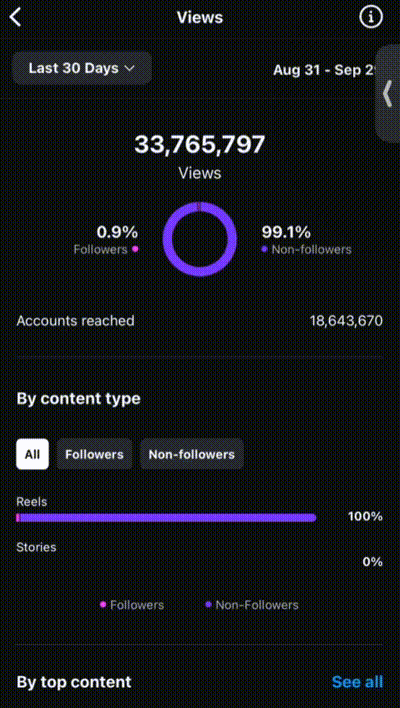Screen dimensions: 400x708
Task: Click the Aug 31 - Sep date range
Action: click(325, 70)
